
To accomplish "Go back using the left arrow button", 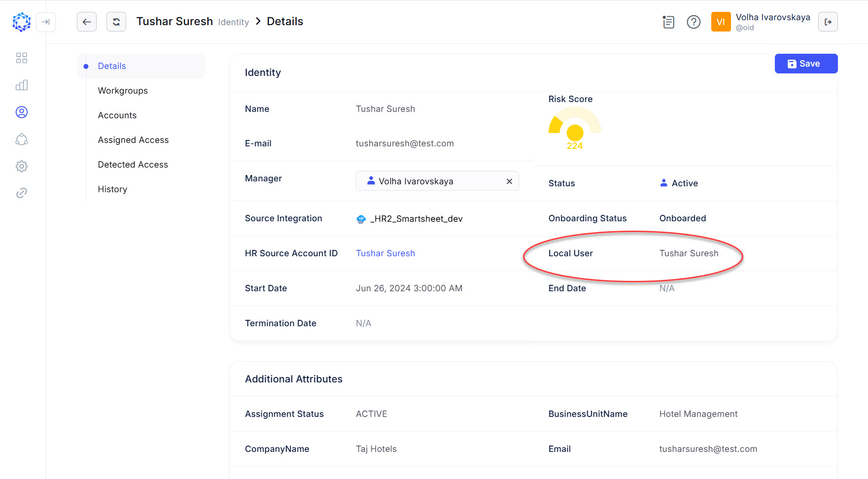I will pos(87,22).
